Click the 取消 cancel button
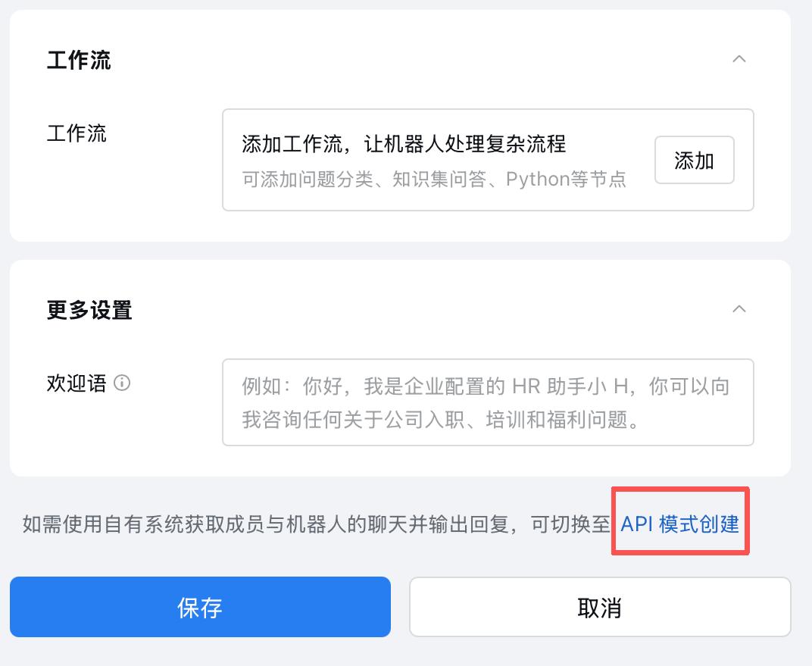Image resolution: width=812 pixels, height=666 pixels. pos(599,606)
